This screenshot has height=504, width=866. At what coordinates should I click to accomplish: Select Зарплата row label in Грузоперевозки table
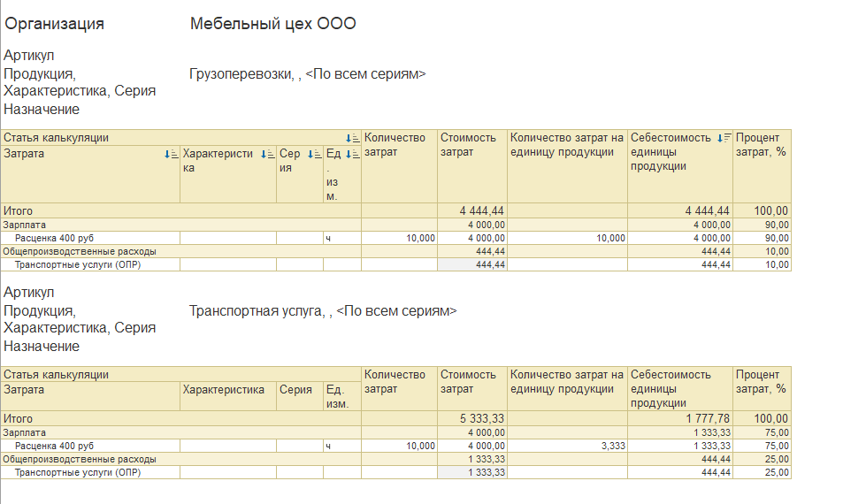(x=24, y=225)
